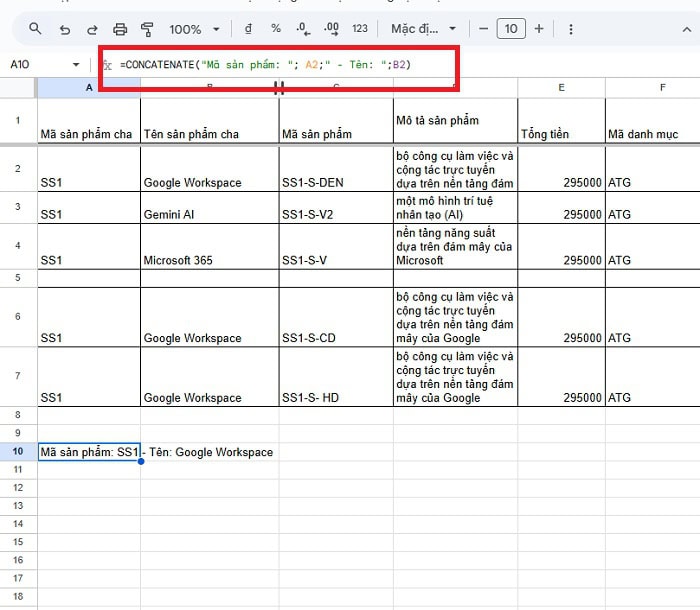
Task: Activate the paint format tool
Action: pyautogui.click(x=148, y=29)
